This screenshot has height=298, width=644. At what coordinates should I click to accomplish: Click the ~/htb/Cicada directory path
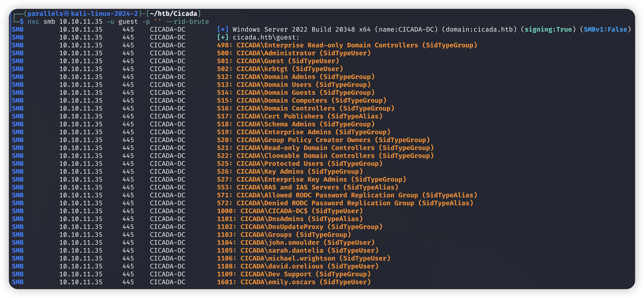pos(174,14)
